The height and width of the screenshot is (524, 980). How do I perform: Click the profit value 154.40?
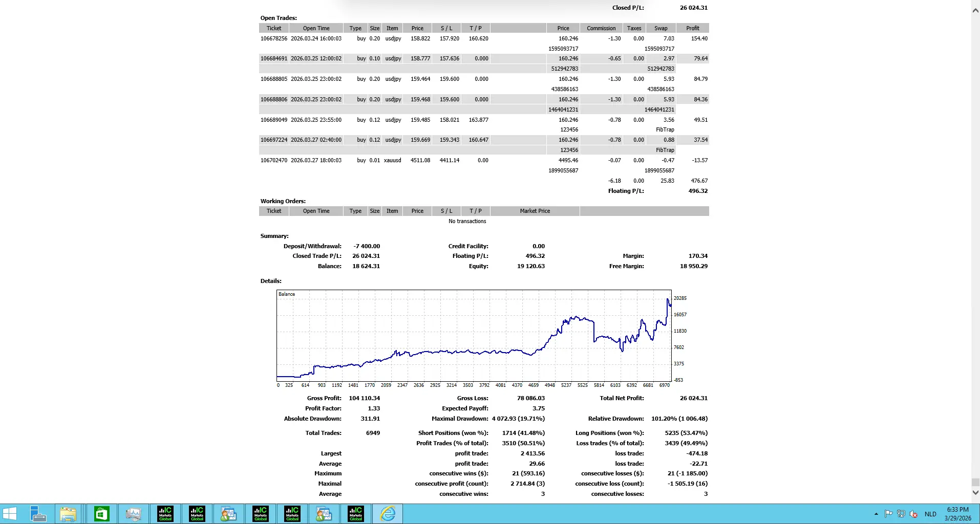(699, 38)
